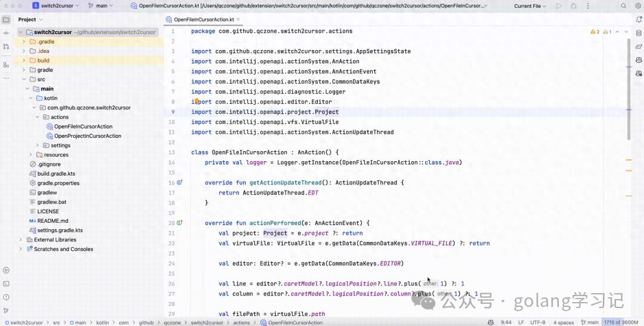Open the Git tool window icon
The width and height of the screenshot is (644, 326).
[x=6, y=310]
